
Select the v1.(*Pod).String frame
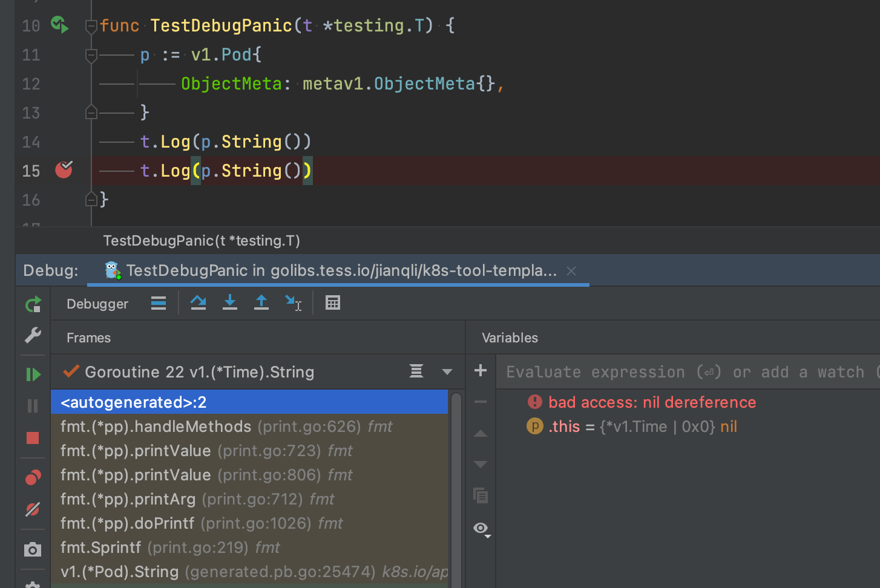(249, 572)
